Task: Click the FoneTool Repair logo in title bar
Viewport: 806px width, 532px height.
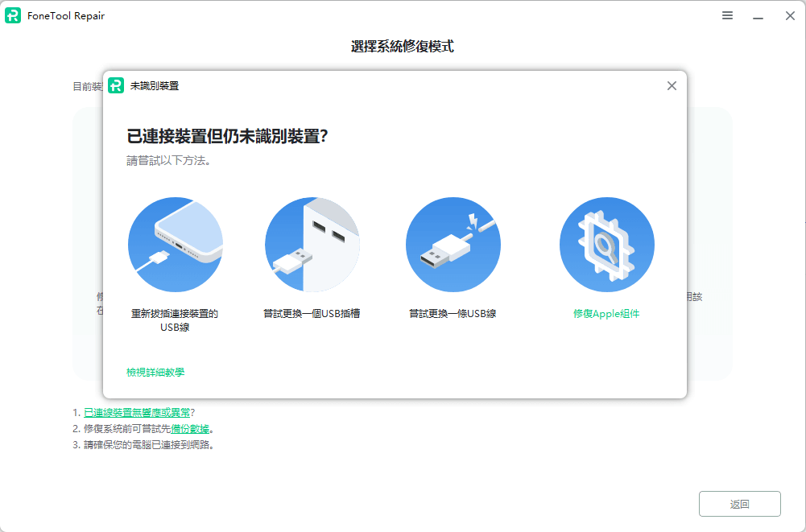Action: [13, 16]
